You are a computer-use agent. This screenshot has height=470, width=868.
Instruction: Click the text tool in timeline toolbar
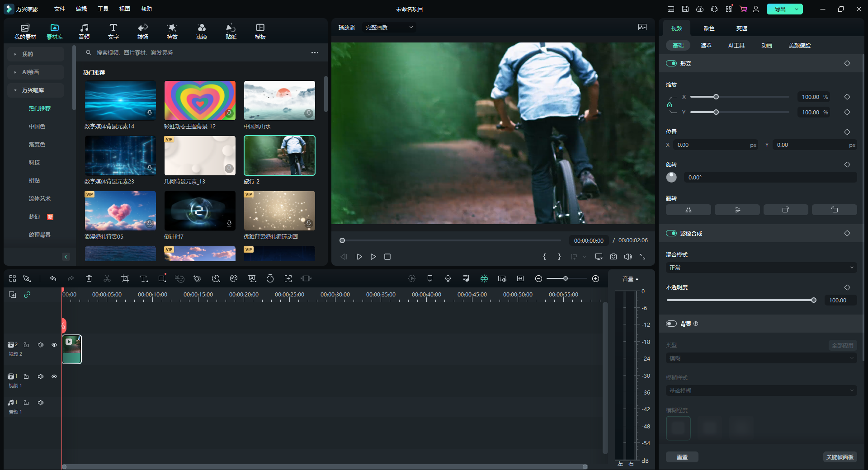click(143, 278)
